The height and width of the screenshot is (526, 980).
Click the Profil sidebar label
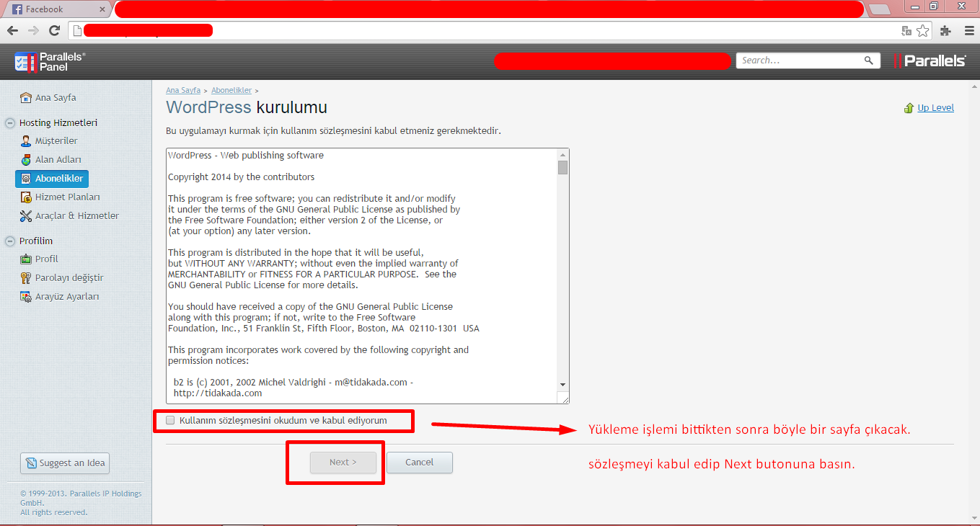click(x=47, y=259)
